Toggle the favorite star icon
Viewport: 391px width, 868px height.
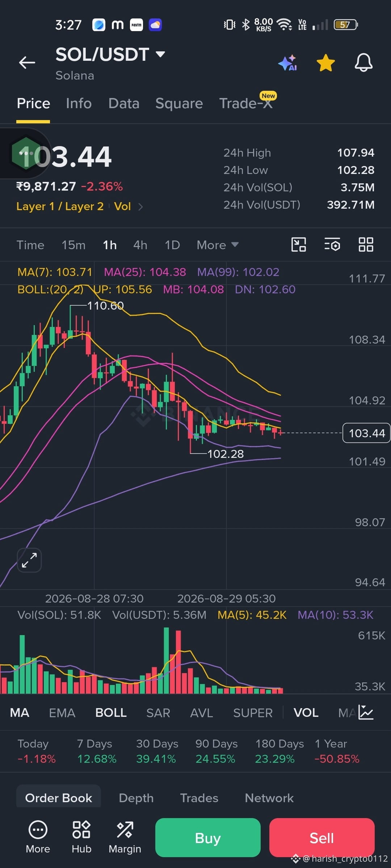pos(326,63)
